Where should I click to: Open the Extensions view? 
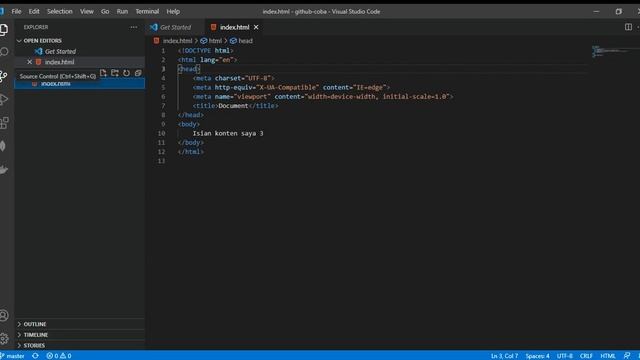point(4,122)
